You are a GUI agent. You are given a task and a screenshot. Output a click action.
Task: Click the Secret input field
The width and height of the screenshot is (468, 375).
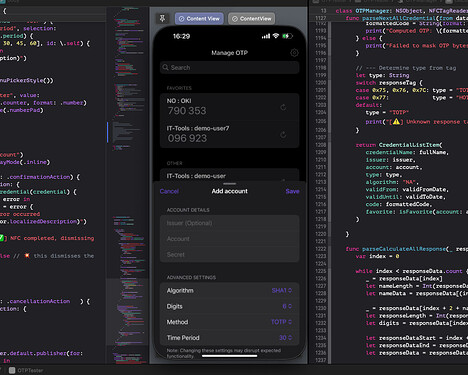pos(230,255)
